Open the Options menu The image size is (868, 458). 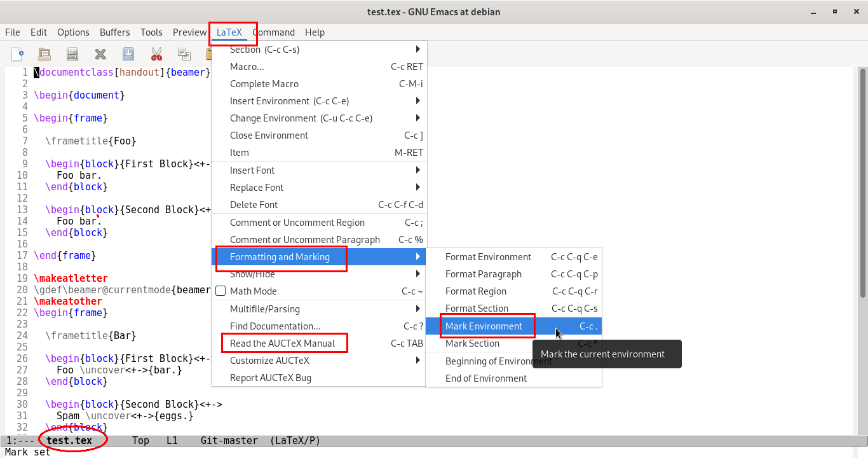[x=73, y=32]
